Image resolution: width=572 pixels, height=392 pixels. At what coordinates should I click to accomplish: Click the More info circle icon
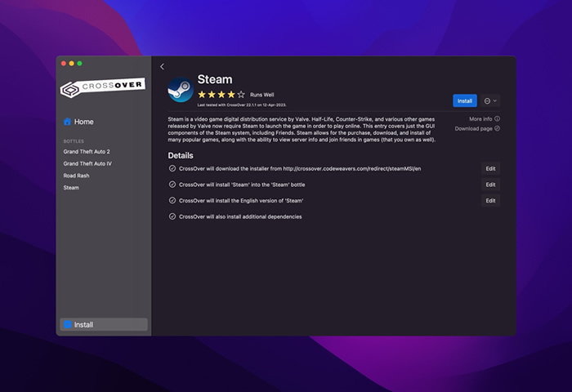(497, 119)
